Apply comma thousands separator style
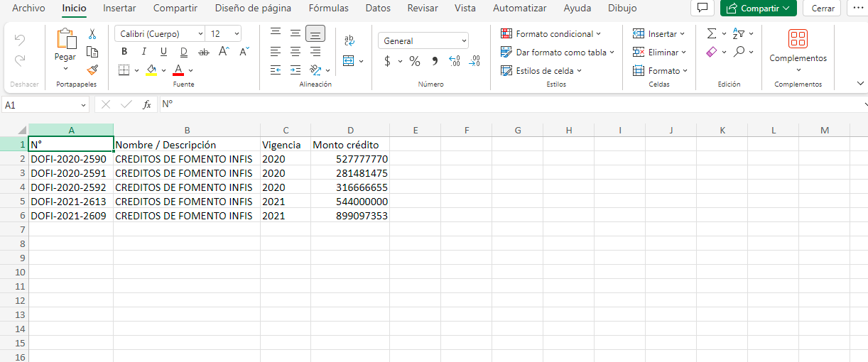The height and width of the screenshot is (362, 868). (435, 61)
